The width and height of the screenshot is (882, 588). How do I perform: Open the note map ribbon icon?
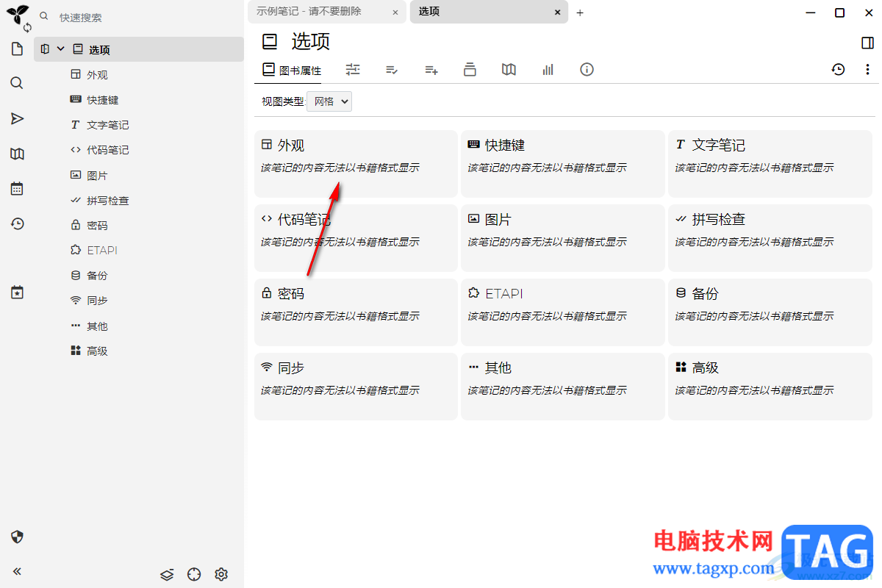point(509,70)
